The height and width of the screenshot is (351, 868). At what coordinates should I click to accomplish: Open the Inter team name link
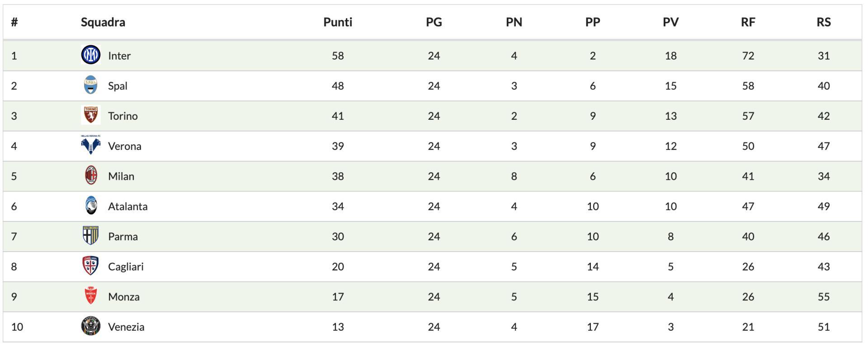coord(119,56)
